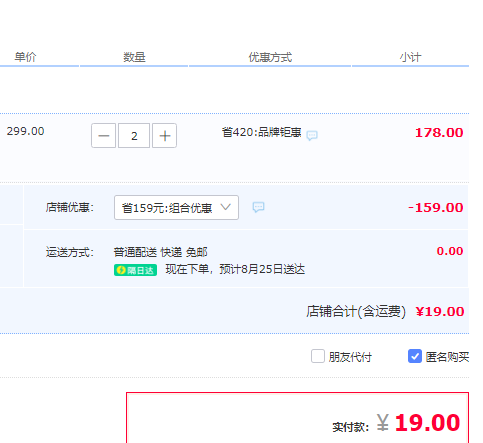Image resolution: width=483 pixels, height=443 pixels.
Task: Increase quantity with the plus button
Action: pyautogui.click(x=165, y=136)
